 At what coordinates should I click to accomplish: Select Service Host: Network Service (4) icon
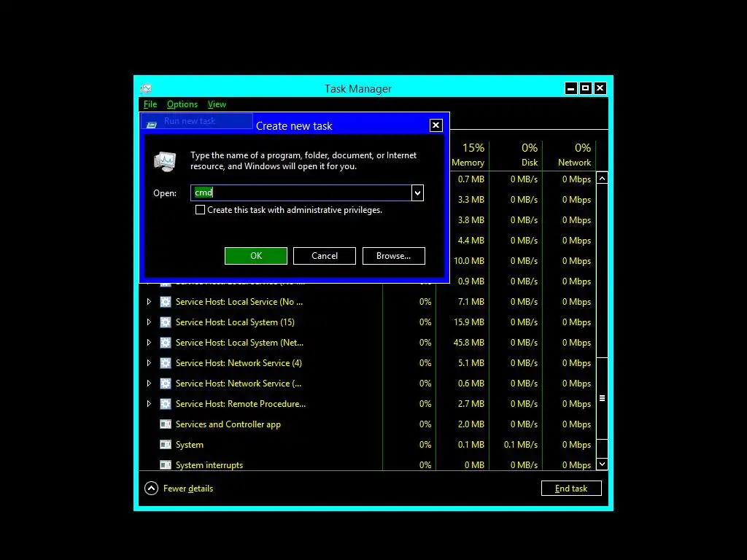point(166,363)
